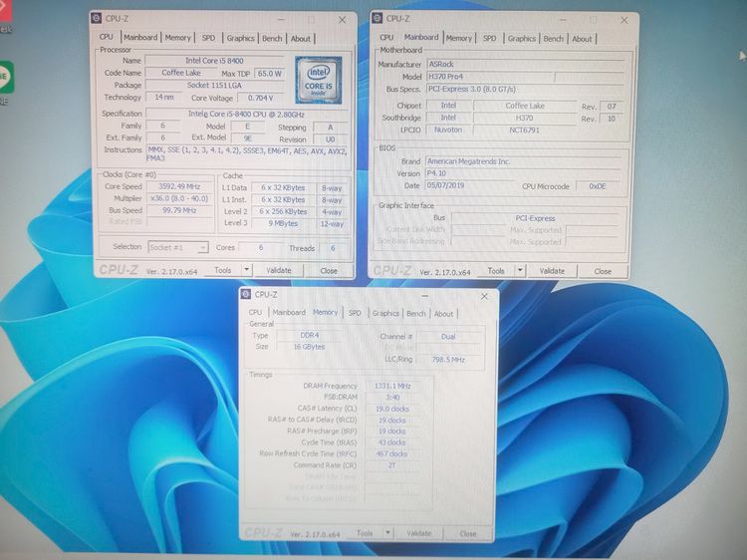Go to About tab in Memory window

pyautogui.click(x=443, y=314)
